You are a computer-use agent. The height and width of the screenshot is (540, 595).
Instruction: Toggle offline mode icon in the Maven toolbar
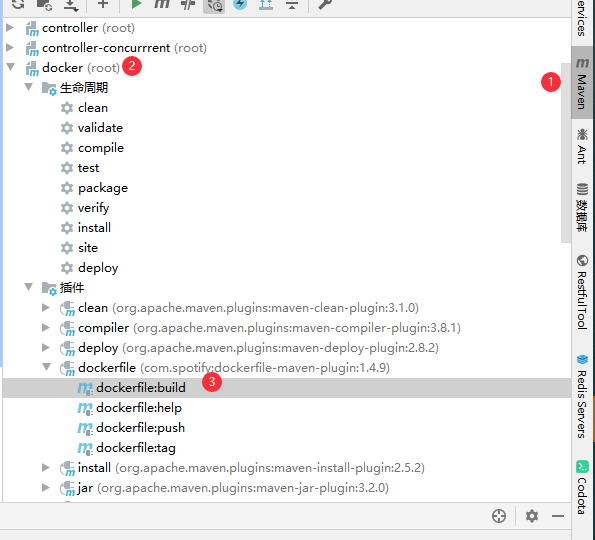[x=188, y=4]
